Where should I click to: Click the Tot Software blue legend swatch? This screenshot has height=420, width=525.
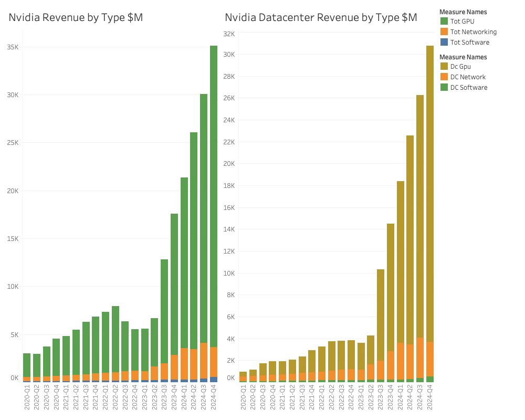pyautogui.click(x=444, y=42)
